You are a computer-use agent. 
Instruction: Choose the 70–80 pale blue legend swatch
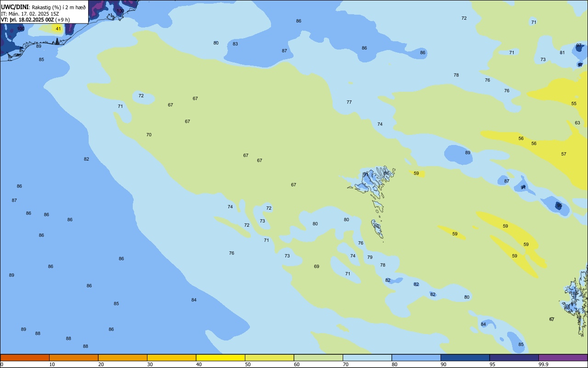(367, 357)
